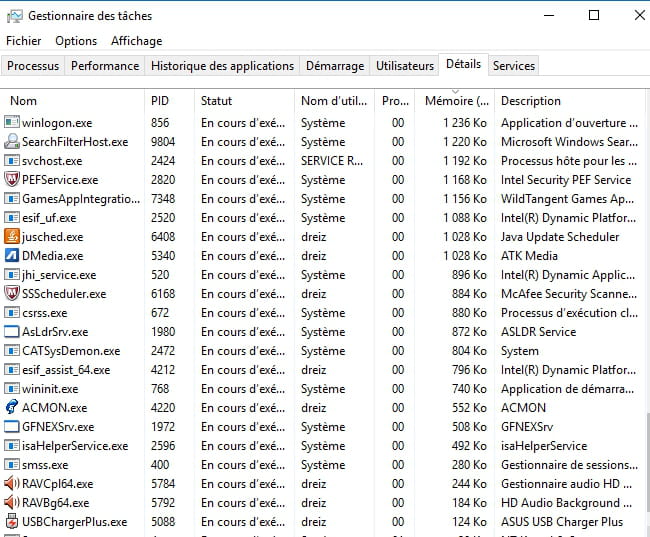Select the Détails tab
Image resolution: width=650 pixels, height=537 pixels.
click(463, 64)
